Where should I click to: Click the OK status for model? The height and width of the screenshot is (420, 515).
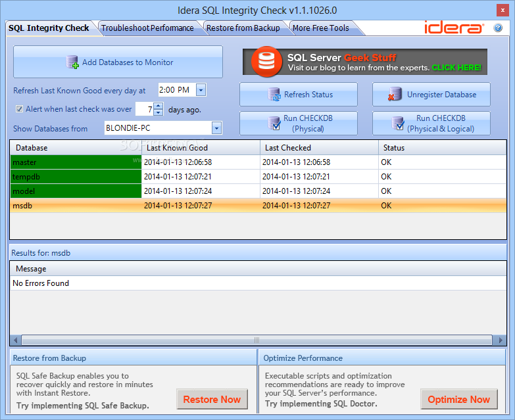tap(442, 191)
